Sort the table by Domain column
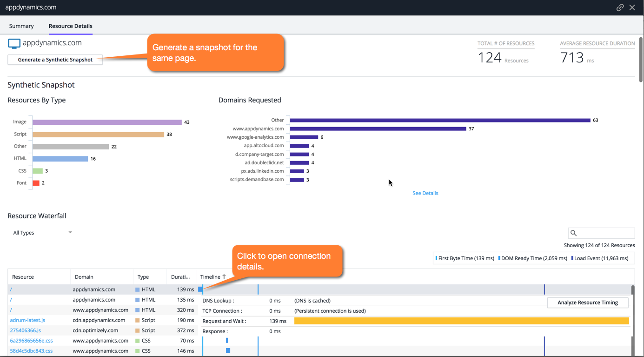Image resolution: width=644 pixels, height=357 pixels. 84,277
